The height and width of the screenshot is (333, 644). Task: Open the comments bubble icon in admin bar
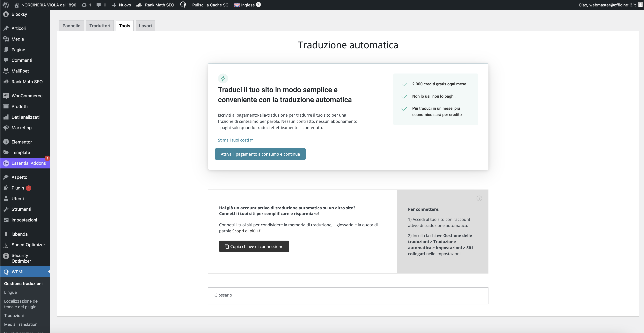click(99, 5)
